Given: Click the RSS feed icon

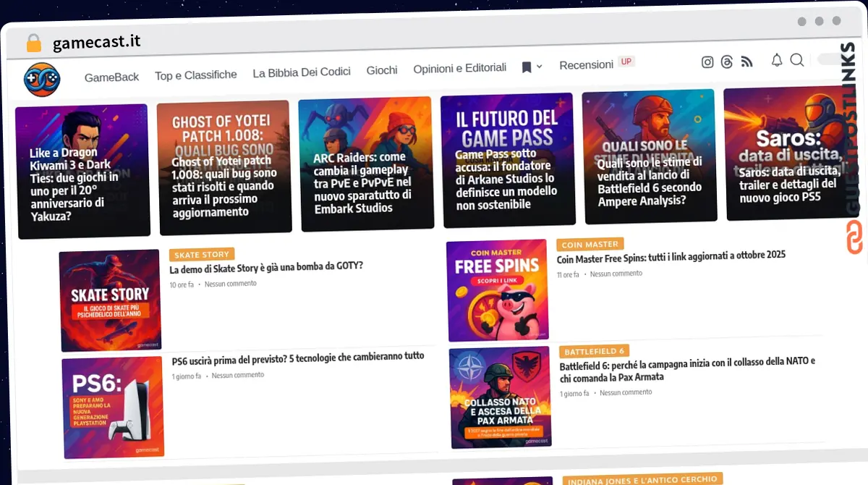Looking at the screenshot, I should click(x=747, y=62).
